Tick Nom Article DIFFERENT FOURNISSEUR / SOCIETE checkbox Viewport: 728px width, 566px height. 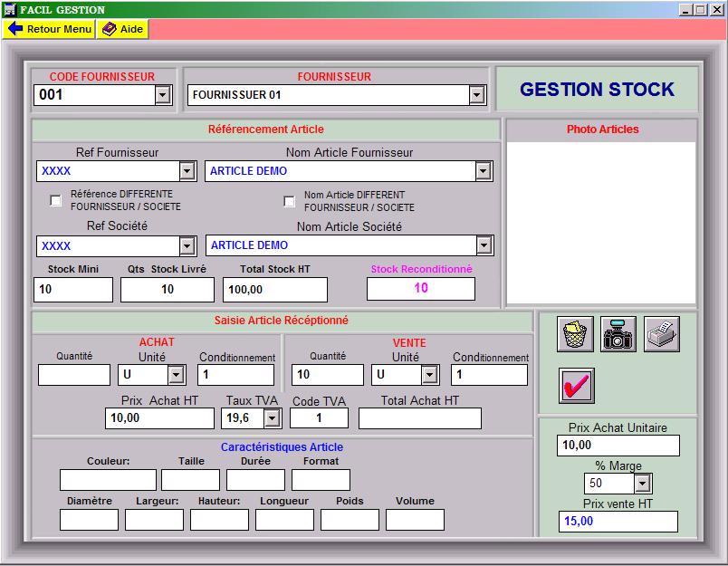click(x=290, y=200)
